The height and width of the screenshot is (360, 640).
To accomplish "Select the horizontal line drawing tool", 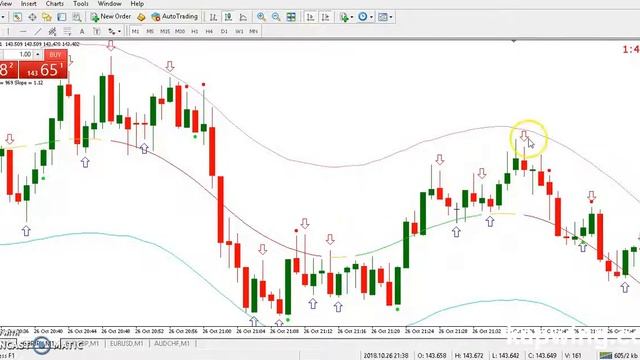I will click(x=23, y=31).
